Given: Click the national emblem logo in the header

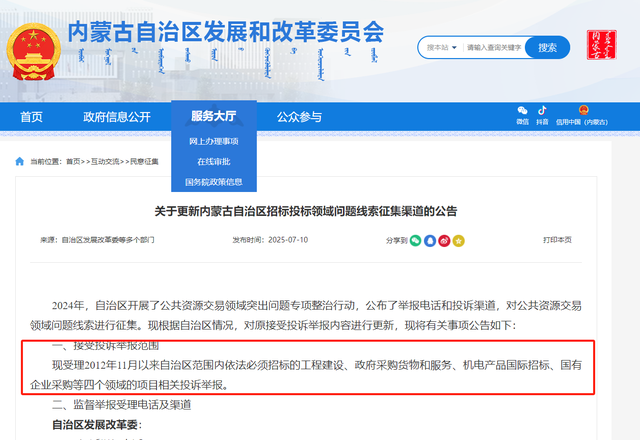Looking at the screenshot, I should coord(33,50).
